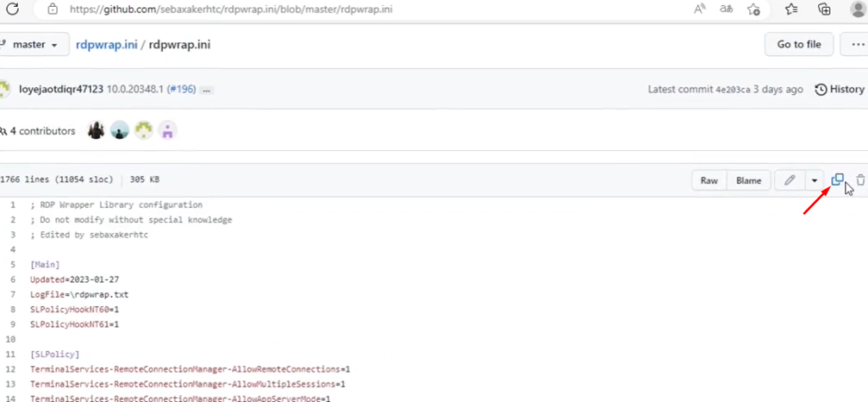
Task: Open the master branch selector
Action: [34, 45]
